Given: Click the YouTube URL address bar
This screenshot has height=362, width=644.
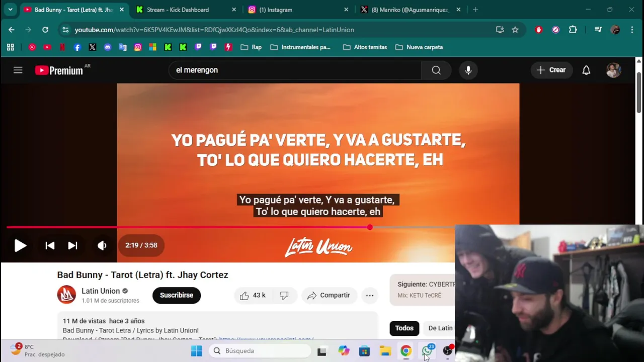Looking at the screenshot, I should [x=282, y=30].
